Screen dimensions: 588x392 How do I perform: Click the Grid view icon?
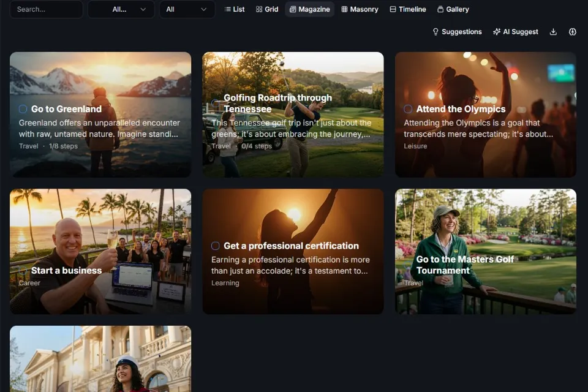[x=258, y=9]
